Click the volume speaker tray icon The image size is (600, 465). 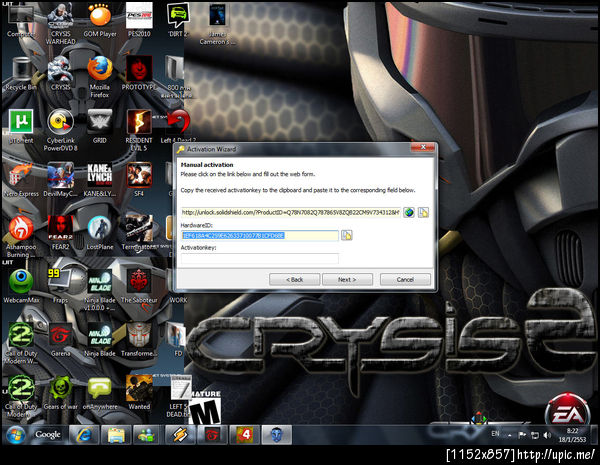point(547,435)
